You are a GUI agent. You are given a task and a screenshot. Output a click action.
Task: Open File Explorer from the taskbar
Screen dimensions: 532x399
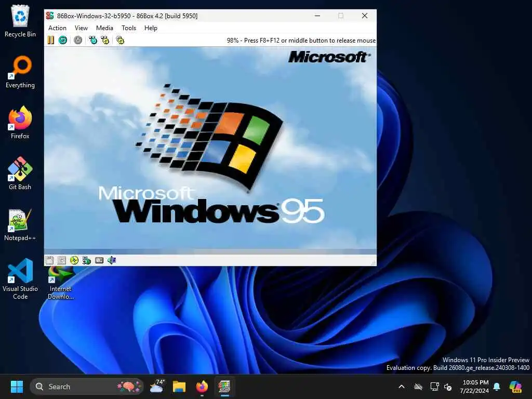[179, 387]
